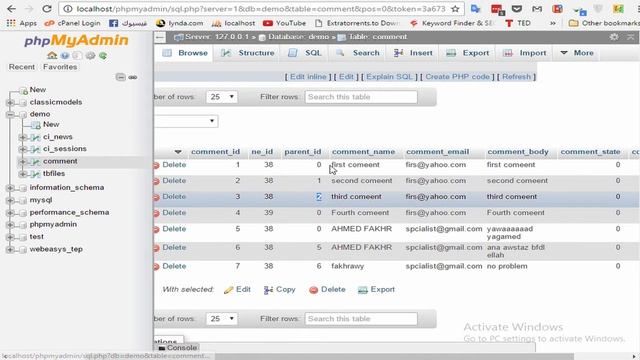Collapse all with the minus icon in navigation panel
This screenshot has height=360, width=640.
[x=120, y=77]
